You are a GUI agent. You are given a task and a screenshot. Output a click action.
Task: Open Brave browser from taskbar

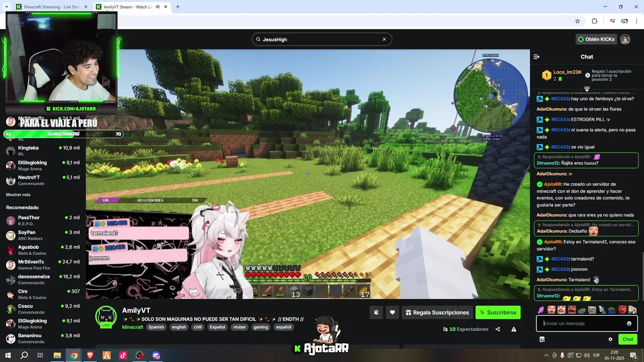[90, 355]
